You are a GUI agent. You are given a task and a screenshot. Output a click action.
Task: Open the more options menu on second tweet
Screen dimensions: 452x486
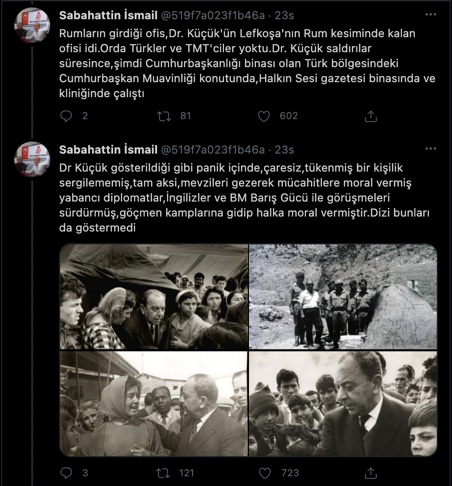[x=431, y=149]
